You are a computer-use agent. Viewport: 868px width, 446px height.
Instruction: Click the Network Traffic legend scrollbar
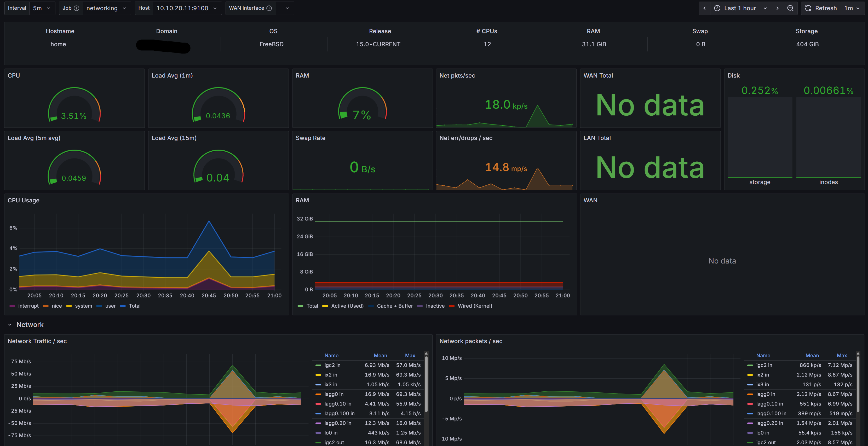point(426,384)
